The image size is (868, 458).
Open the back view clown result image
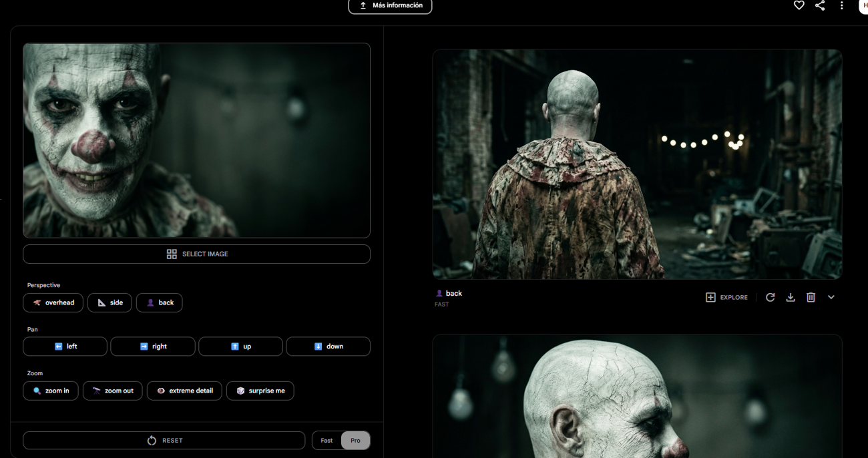pos(637,164)
